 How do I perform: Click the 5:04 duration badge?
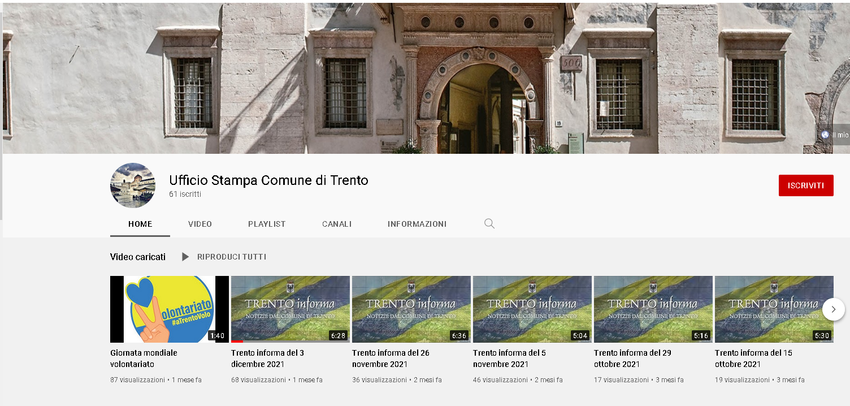[x=579, y=336]
